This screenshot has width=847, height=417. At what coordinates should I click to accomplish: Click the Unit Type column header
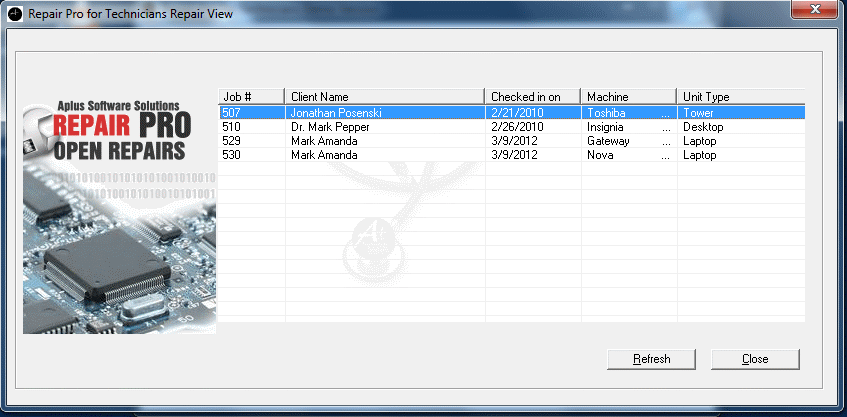pos(741,97)
